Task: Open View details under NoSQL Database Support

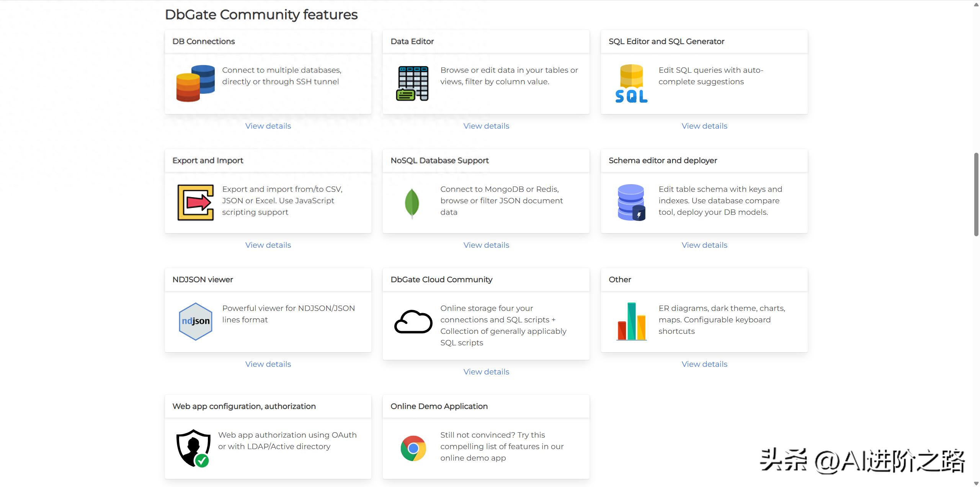Action: [x=486, y=245]
